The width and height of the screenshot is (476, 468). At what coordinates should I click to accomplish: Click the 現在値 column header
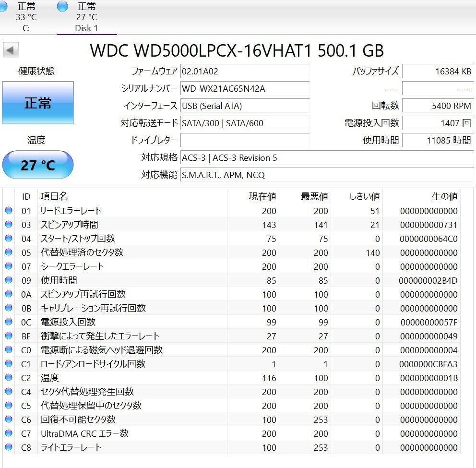point(253,196)
